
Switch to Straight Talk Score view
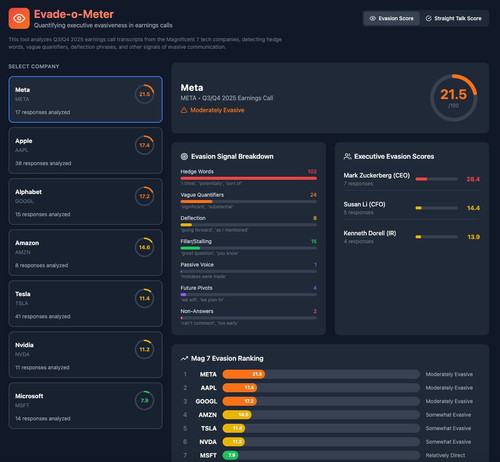pos(454,18)
